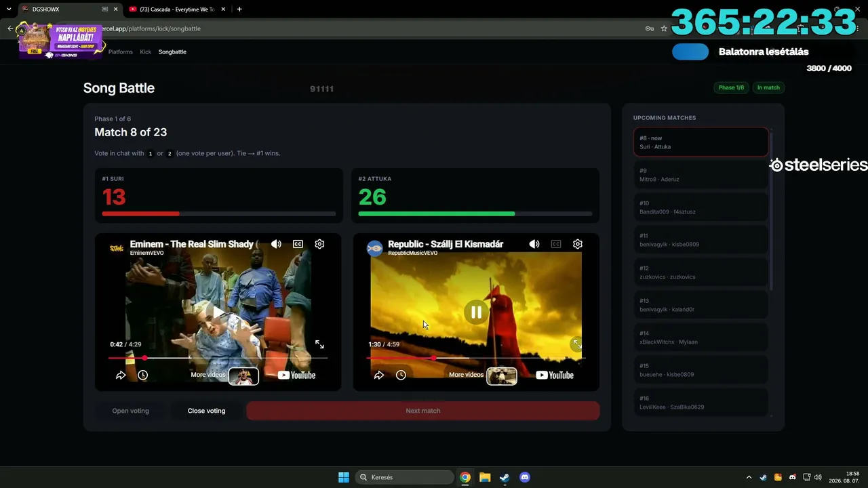The height and width of the screenshot is (488, 868).
Task: Open settings gear on Republic video
Action: tap(578, 244)
